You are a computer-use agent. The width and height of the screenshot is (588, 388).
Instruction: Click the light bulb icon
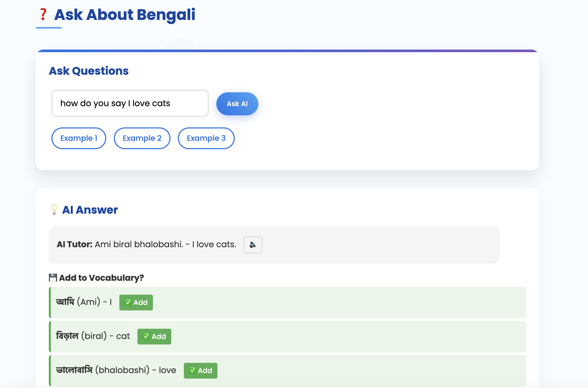click(x=54, y=209)
